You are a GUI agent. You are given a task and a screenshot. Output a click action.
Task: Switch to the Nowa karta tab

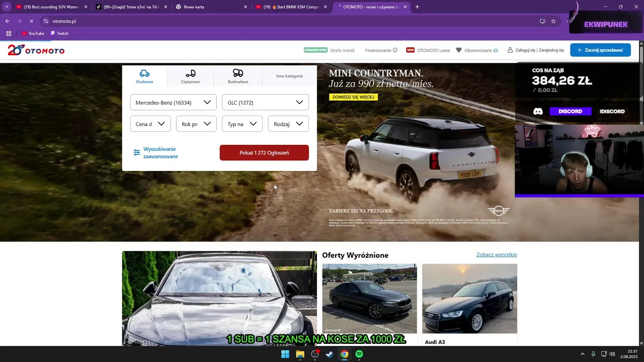(210, 7)
